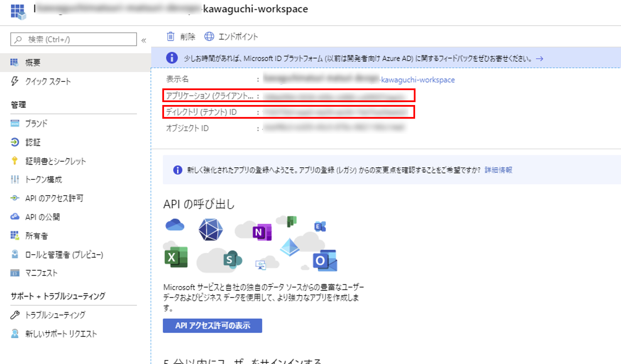The image size is (621, 364).
Task: Select 概要 overview menu item
Action: point(33,63)
